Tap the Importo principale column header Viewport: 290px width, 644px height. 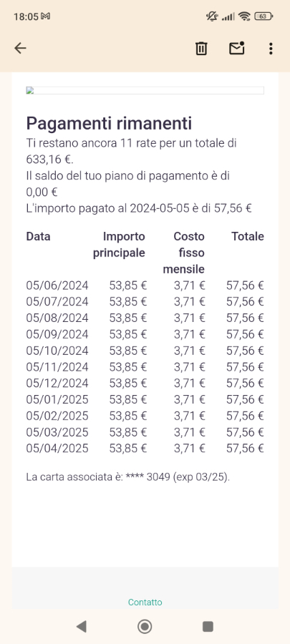coord(119,245)
